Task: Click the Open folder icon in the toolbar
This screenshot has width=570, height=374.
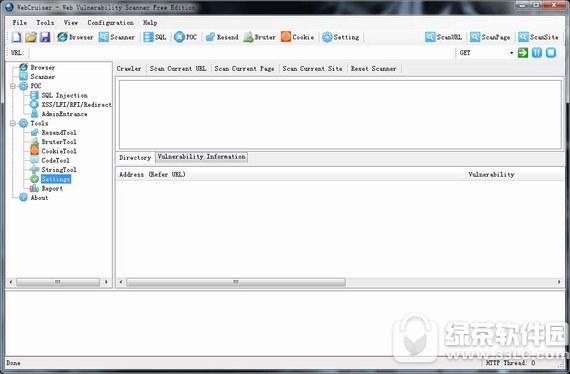Action: [x=31, y=37]
